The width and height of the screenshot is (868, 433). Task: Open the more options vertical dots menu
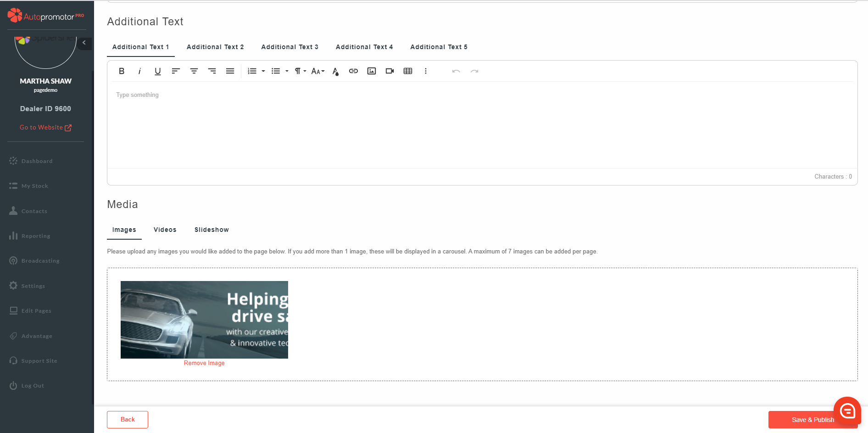coord(426,71)
